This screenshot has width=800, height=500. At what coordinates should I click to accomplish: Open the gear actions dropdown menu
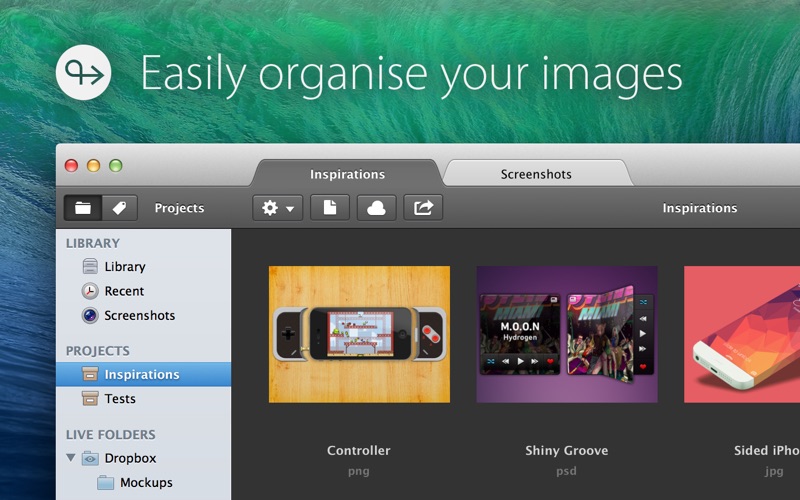coord(278,208)
